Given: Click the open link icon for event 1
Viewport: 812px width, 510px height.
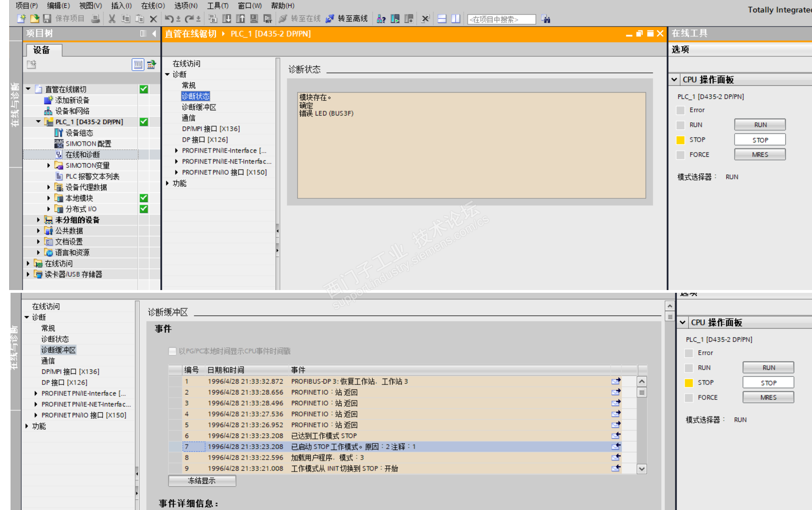Looking at the screenshot, I should pos(616,381).
